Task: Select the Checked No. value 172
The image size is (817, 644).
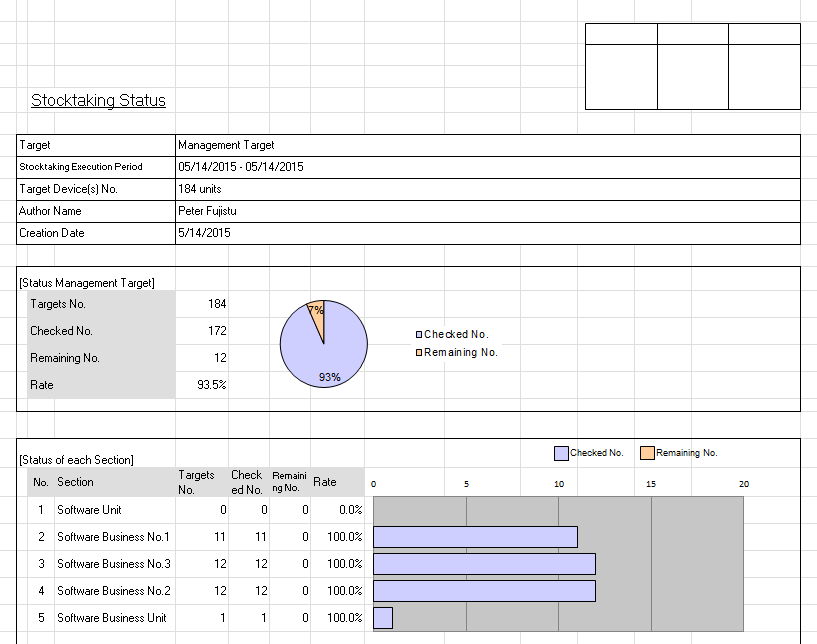Action: tap(217, 331)
